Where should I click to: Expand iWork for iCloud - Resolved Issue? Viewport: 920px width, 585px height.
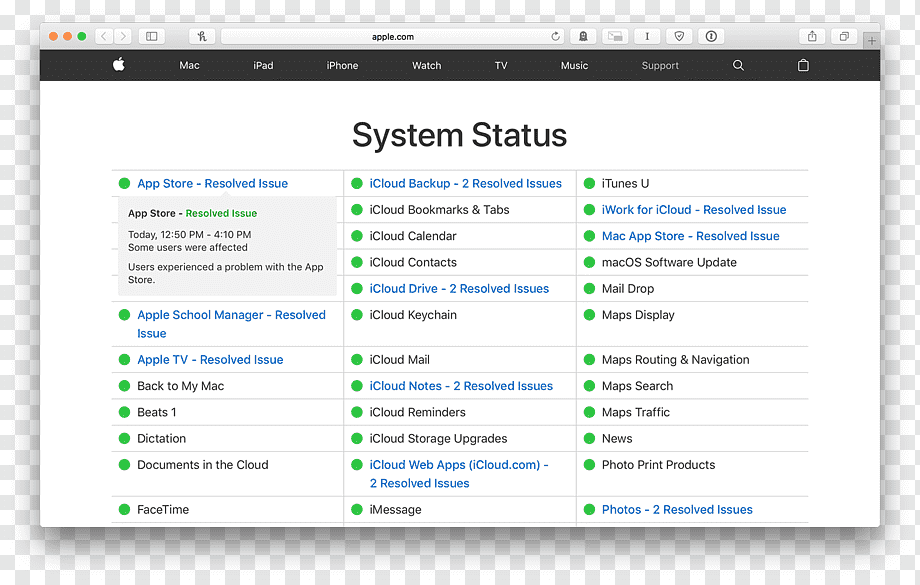click(694, 210)
